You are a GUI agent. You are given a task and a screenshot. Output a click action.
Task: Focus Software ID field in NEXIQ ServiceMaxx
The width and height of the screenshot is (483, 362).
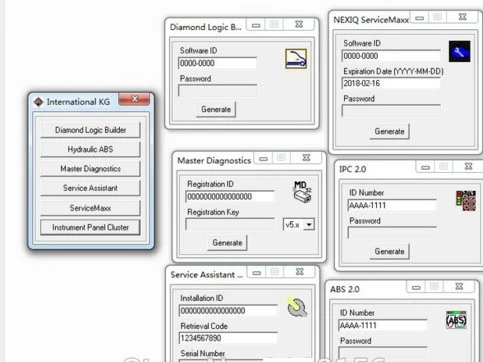pos(391,56)
